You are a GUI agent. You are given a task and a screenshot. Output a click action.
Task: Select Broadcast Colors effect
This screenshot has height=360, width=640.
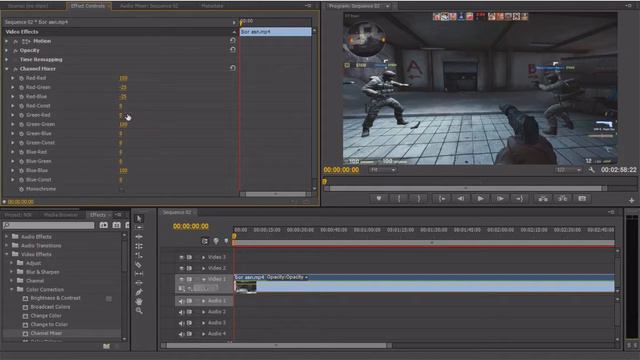(x=50, y=307)
